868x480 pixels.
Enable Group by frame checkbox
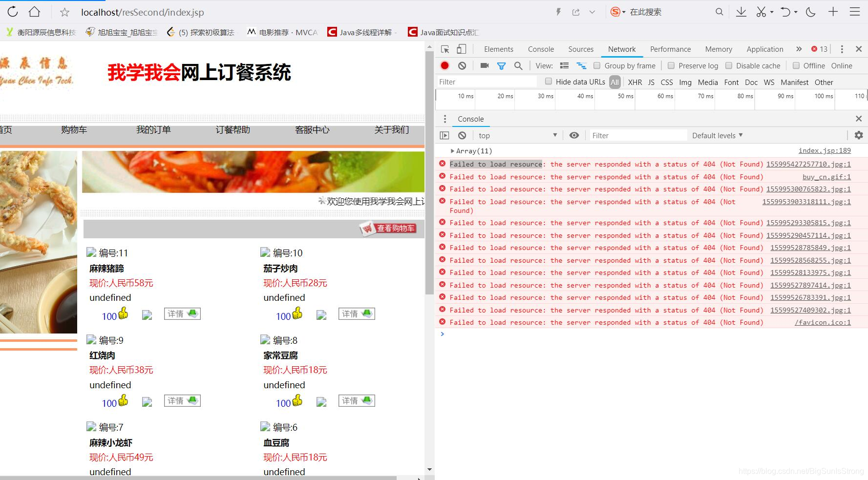(597, 65)
